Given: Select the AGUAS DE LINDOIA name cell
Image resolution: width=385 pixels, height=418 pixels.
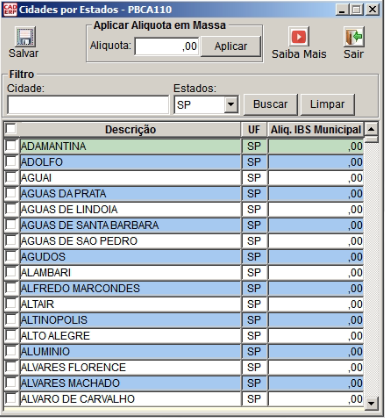Looking at the screenshot, I should (130, 209).
